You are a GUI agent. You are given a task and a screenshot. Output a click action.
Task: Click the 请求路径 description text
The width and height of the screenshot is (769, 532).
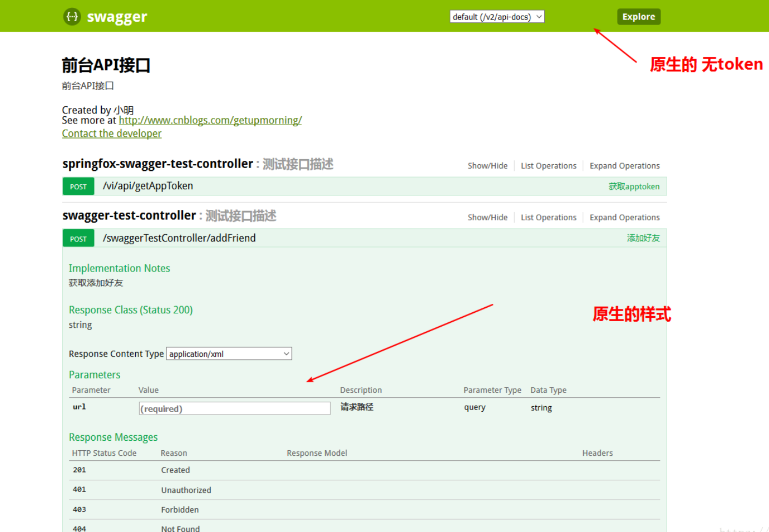click(x=357, y=407)
